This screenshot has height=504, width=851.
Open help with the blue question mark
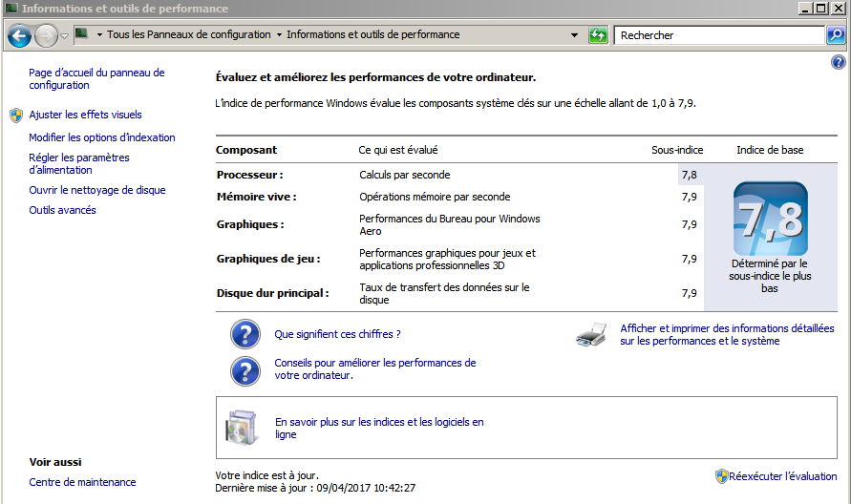pos(838,62)
